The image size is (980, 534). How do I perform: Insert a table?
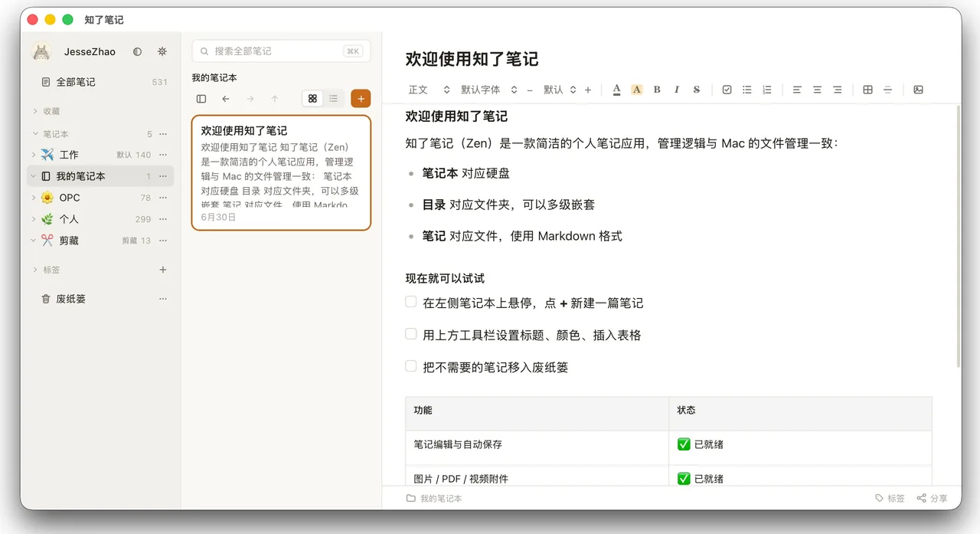point(867,90)
